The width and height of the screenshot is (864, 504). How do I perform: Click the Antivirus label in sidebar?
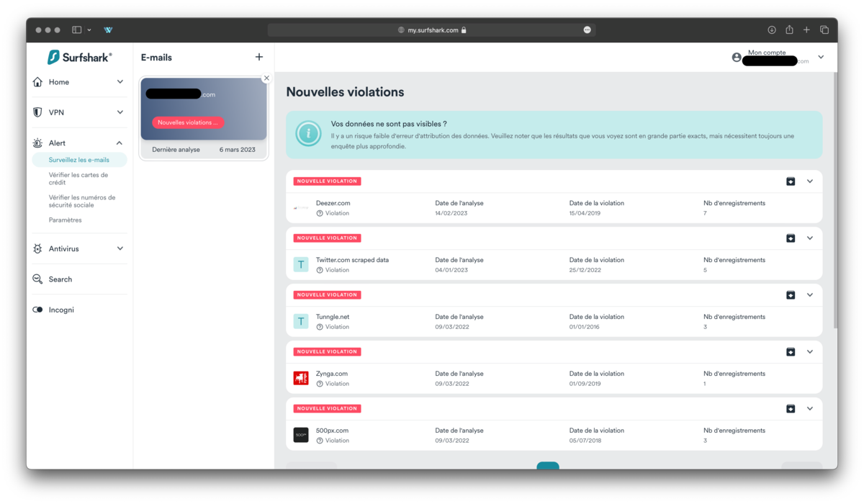pyautogui.click(x=64, y=248)
